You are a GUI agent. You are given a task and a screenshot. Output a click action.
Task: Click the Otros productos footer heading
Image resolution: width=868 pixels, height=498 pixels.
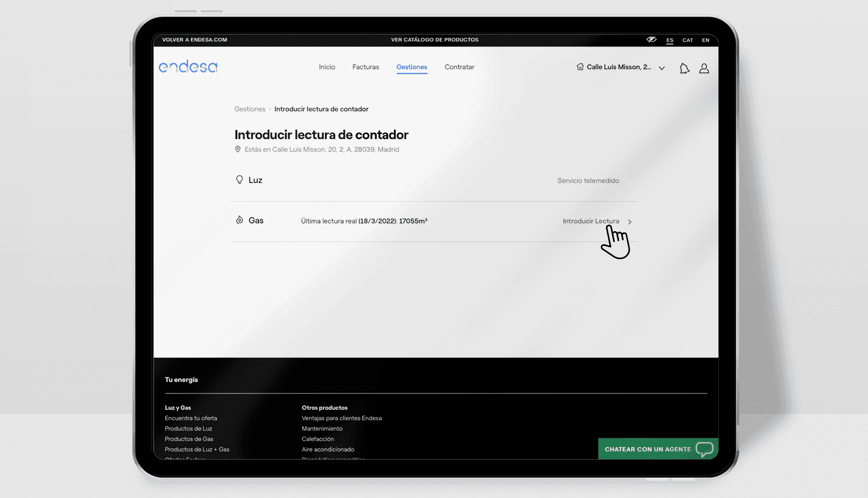pos(325,408)
